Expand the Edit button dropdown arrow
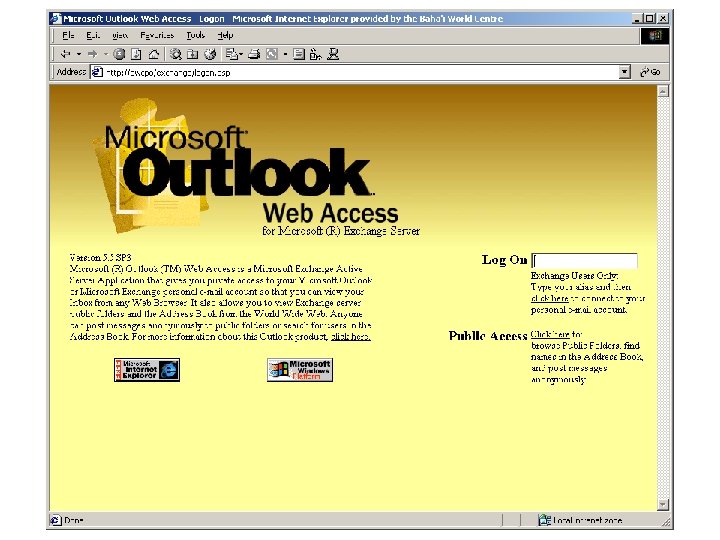This screenshot has height=540, width=720. [285, 54]
